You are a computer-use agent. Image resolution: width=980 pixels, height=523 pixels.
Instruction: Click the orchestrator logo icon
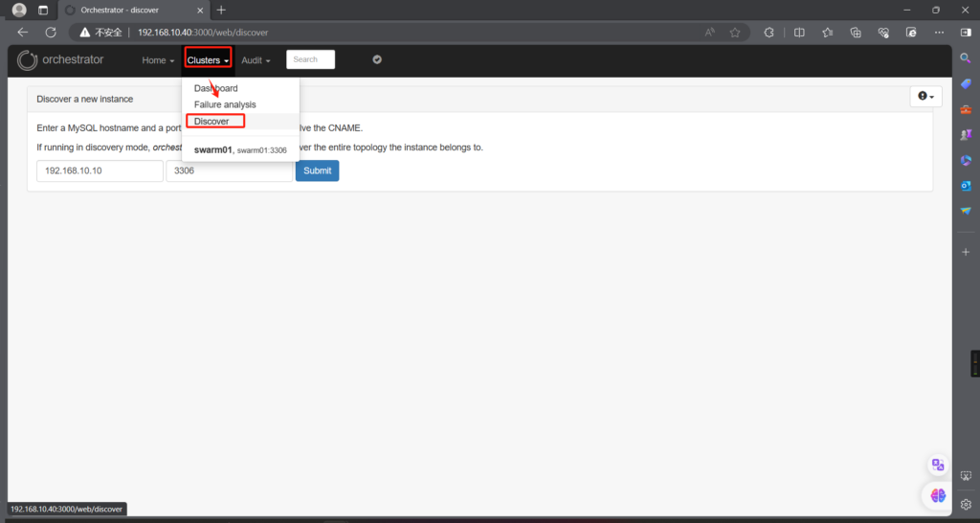[27, 60]
